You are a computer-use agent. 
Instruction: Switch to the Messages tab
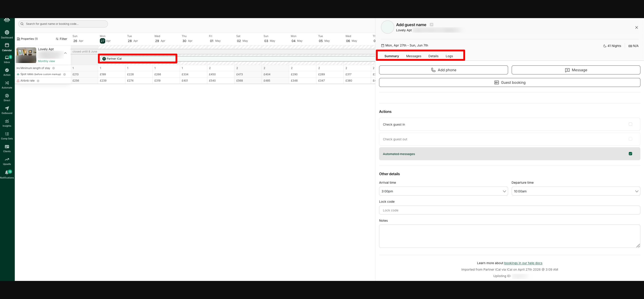[413, 56]
